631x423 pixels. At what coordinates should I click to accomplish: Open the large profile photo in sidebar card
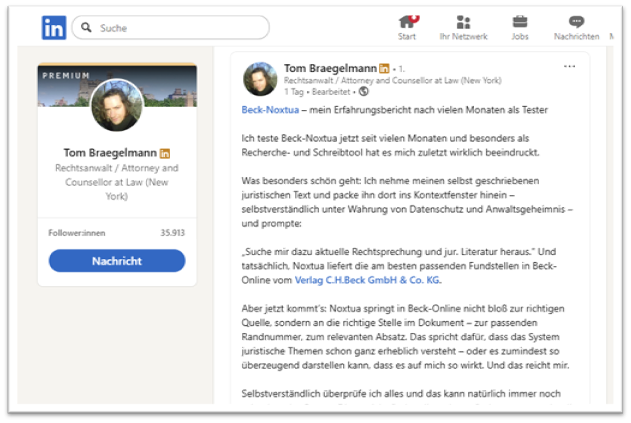pyautogui.click(x=117, y=105)
